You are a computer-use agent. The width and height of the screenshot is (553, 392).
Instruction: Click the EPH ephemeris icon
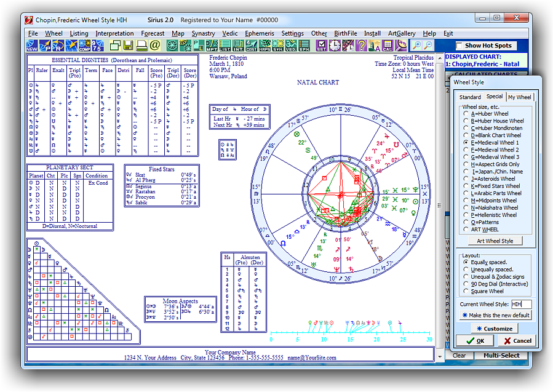[x=304, y=46]
